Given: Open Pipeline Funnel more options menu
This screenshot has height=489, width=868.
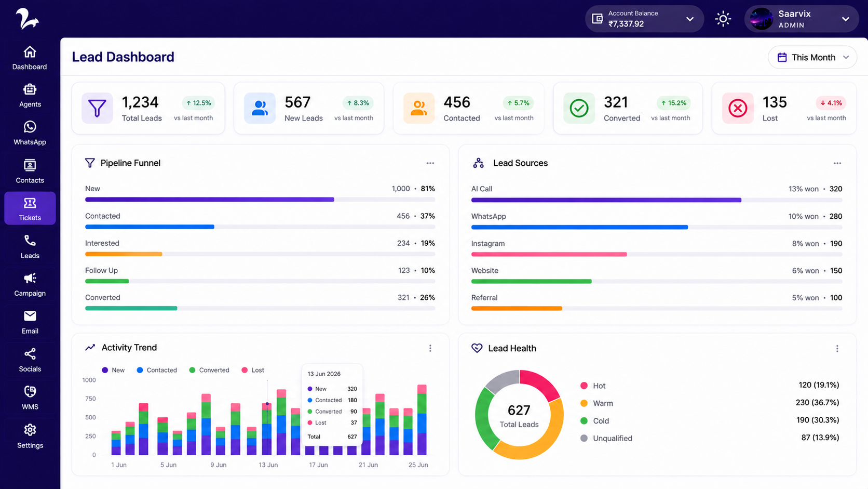Looking at the screenshot, I should coord(430,163).
